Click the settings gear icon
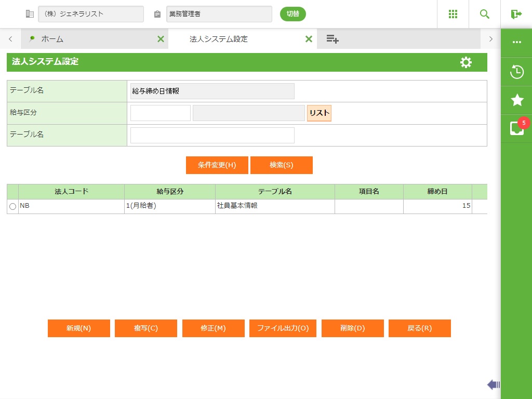The image size is (532, 399). [x=466, y=62]
